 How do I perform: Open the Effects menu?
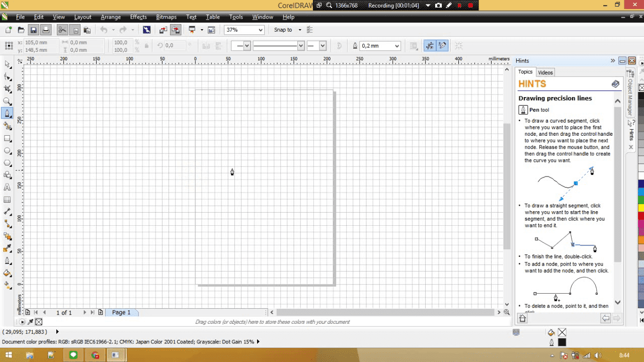(x=138, y=17)
